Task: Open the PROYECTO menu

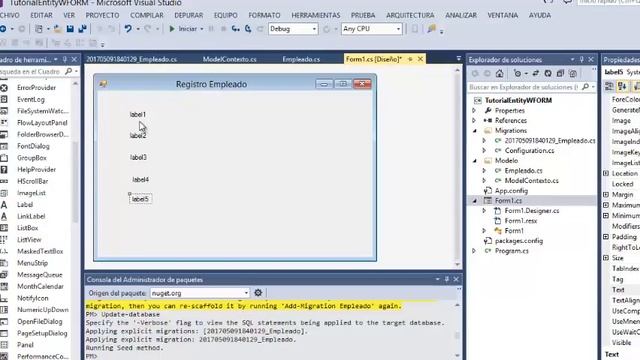Action: pyautogui.click(x=102, y=15)
